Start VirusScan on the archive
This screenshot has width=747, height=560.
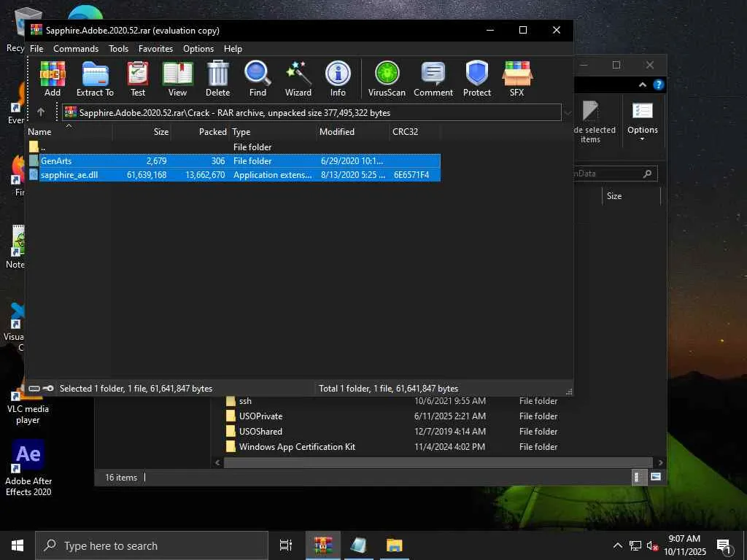click(x=387, y=79)
